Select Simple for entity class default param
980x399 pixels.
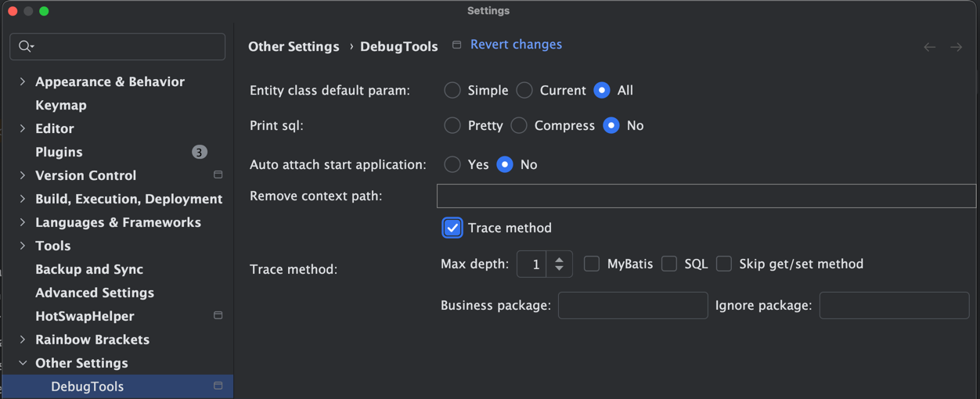pos(452,90)
